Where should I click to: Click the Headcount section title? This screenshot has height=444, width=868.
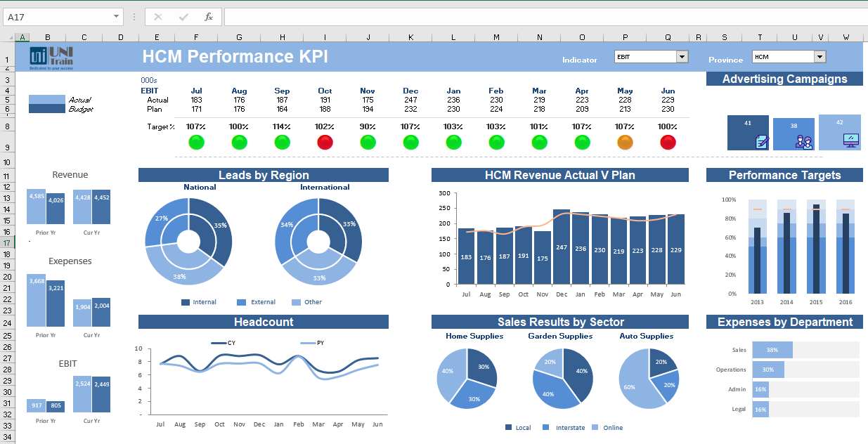click(263, 322)
